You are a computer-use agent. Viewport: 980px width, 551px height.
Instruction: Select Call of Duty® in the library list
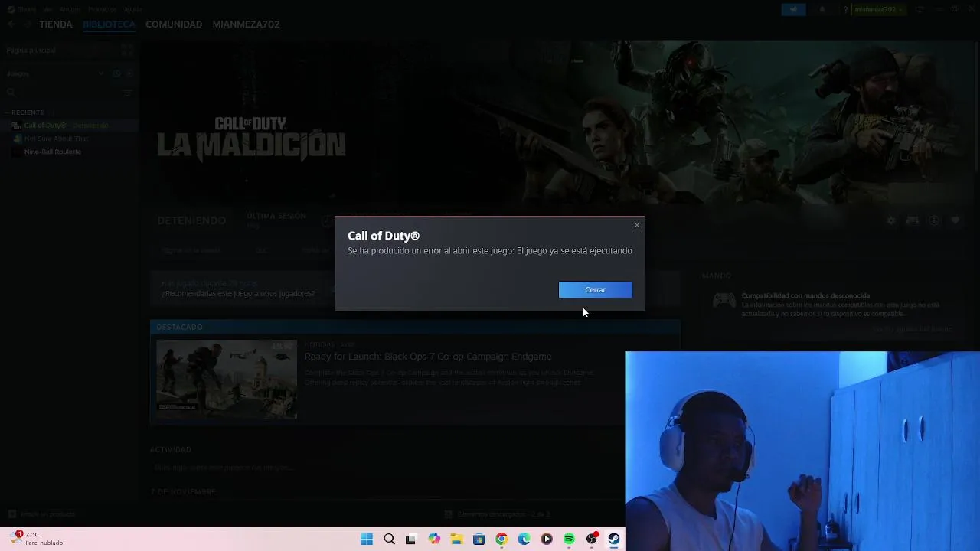coord(69,126)
